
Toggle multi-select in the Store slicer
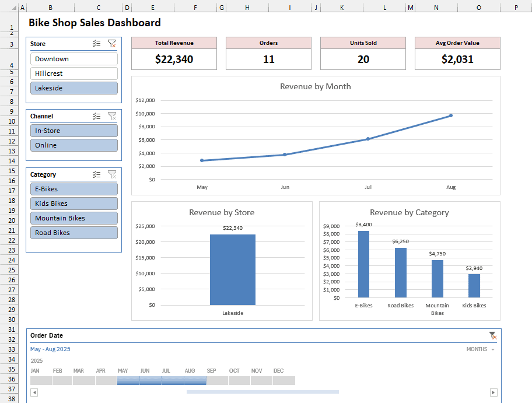97,43
